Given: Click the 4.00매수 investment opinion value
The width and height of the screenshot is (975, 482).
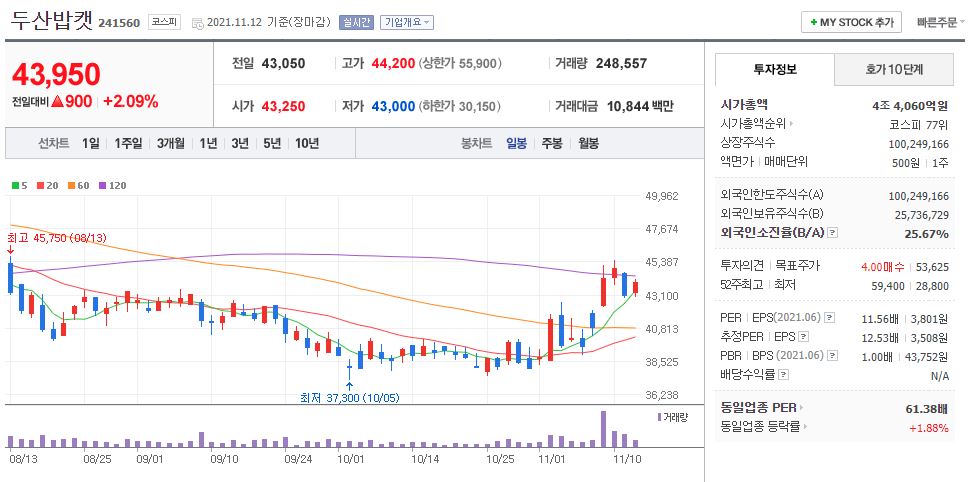Looking at the screenshot, I should click(x=883, y=267).
